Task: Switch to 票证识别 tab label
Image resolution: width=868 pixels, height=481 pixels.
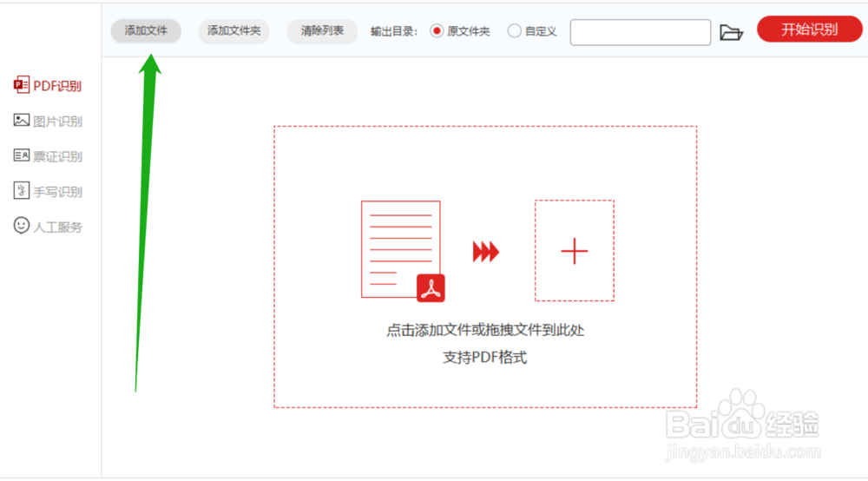Action: click(x=57, y=156)
